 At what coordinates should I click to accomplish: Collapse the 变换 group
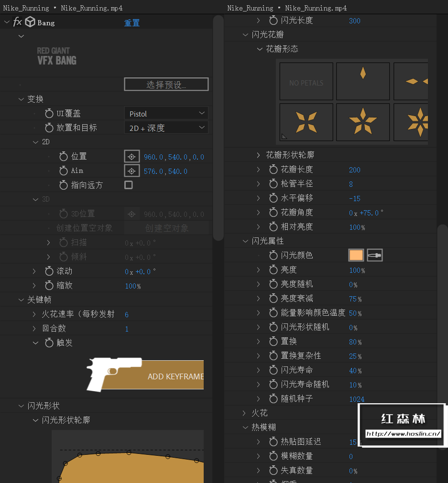pos(21,99)
